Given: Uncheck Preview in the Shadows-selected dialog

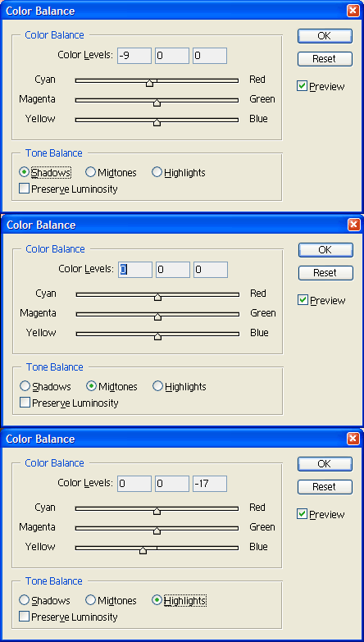Looking at the screenshot, I should 302,86.
